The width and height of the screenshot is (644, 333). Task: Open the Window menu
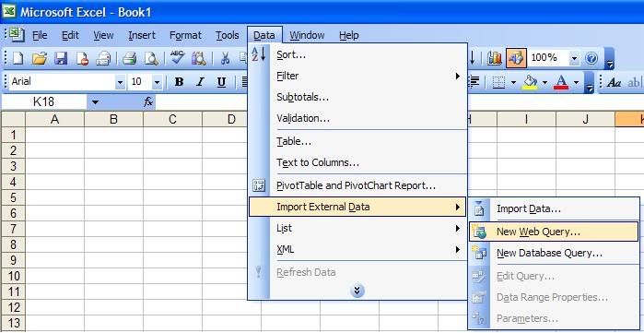(307, 35)
